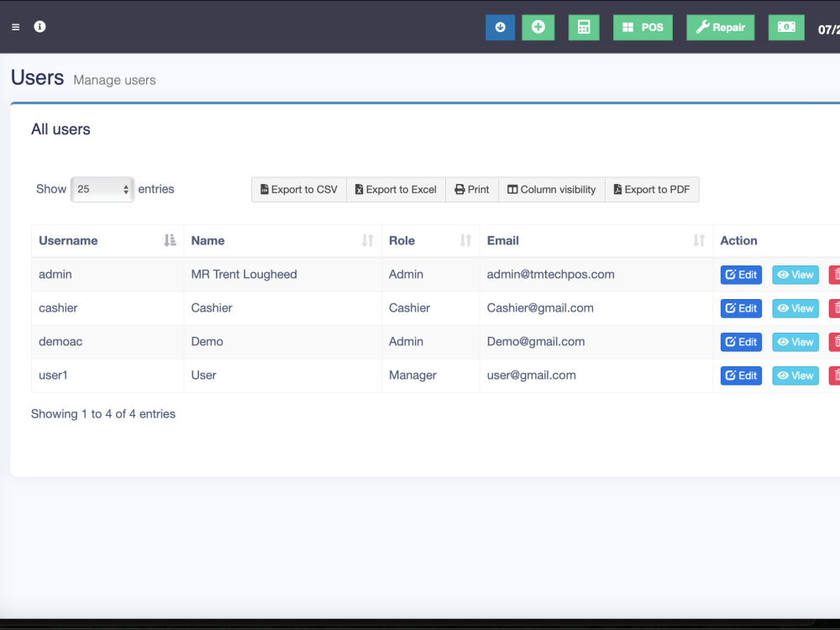The image size is (840, 630).
Task: Click the username demoac
Action: pos(60,342)
